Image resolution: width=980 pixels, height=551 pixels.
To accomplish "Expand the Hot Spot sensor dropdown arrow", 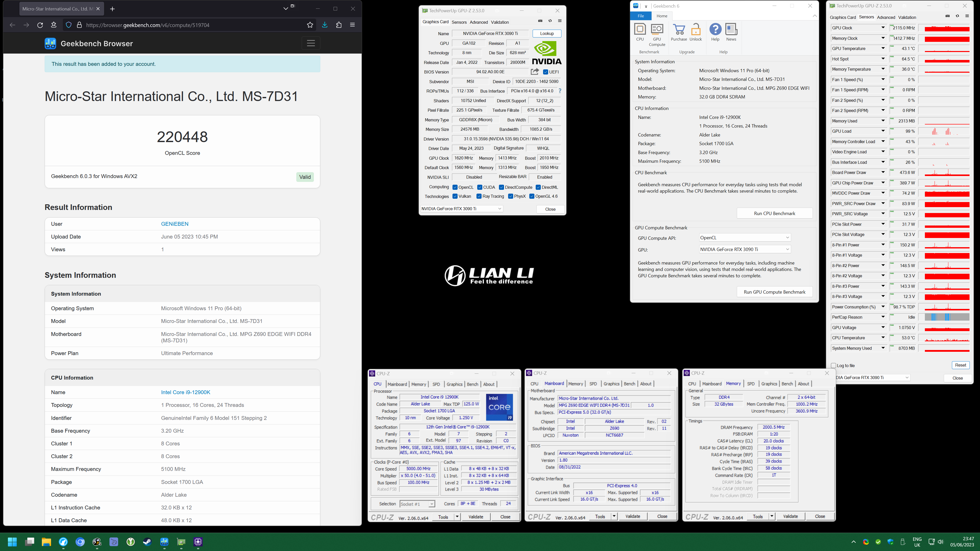I will click(x=883, y=59).
